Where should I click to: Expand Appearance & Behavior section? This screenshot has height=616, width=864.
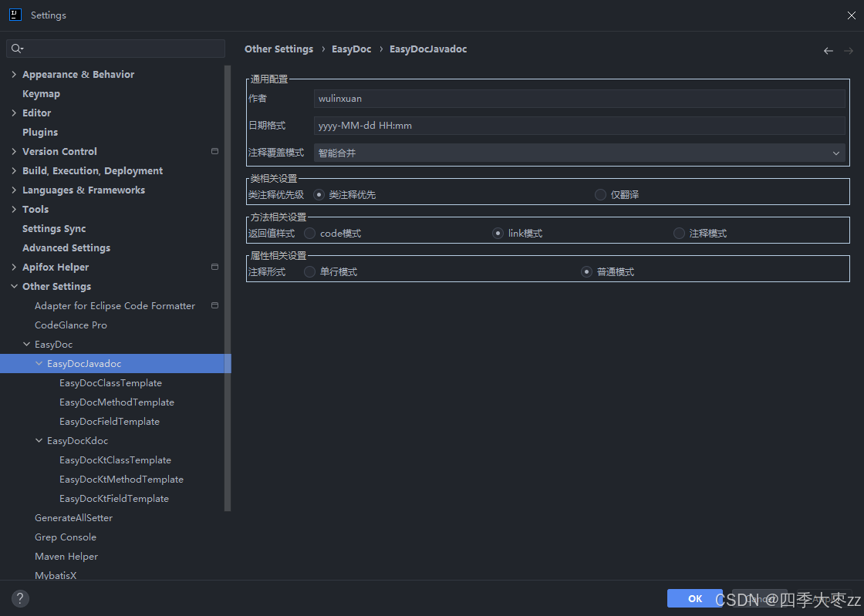[x=14, y=74]
